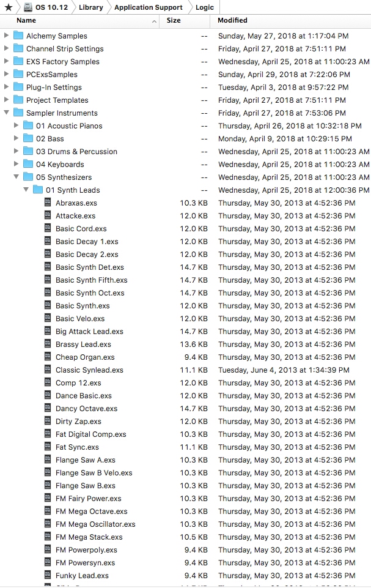
Task: Click the Sampler Instruments folder icon
Action: (18, 113)
